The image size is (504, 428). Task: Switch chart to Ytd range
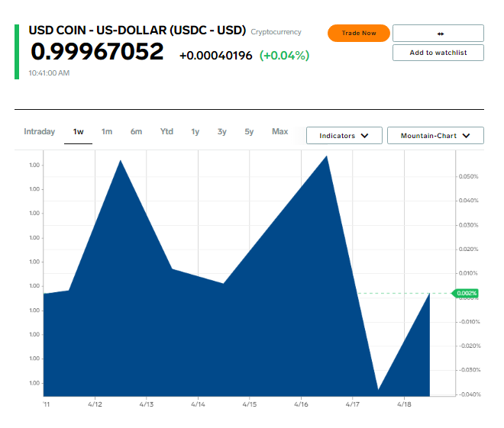(166, 132)
